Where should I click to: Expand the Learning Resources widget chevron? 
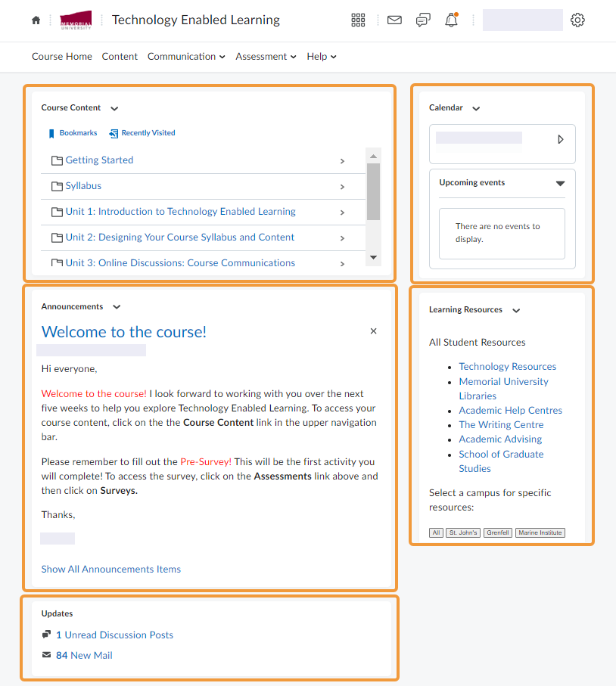516,311
